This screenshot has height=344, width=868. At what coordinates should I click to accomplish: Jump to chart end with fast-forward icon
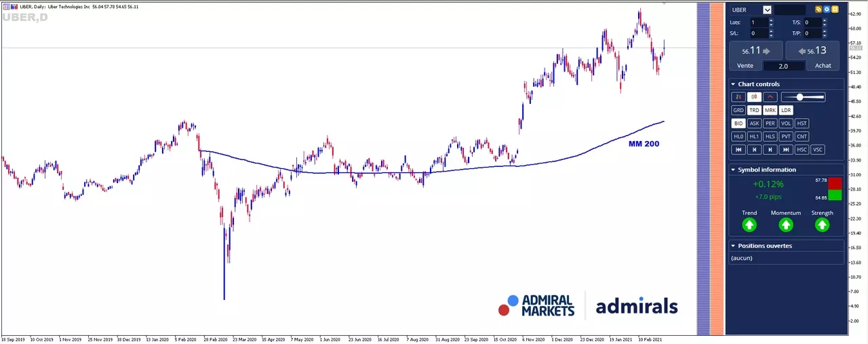tap(786, 149)
